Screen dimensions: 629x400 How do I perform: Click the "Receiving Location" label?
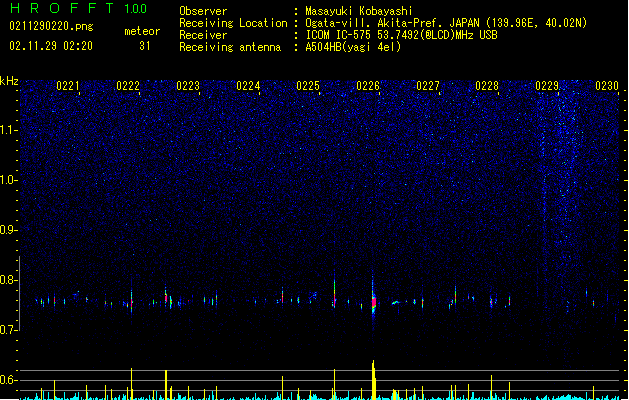coord(233,23)
